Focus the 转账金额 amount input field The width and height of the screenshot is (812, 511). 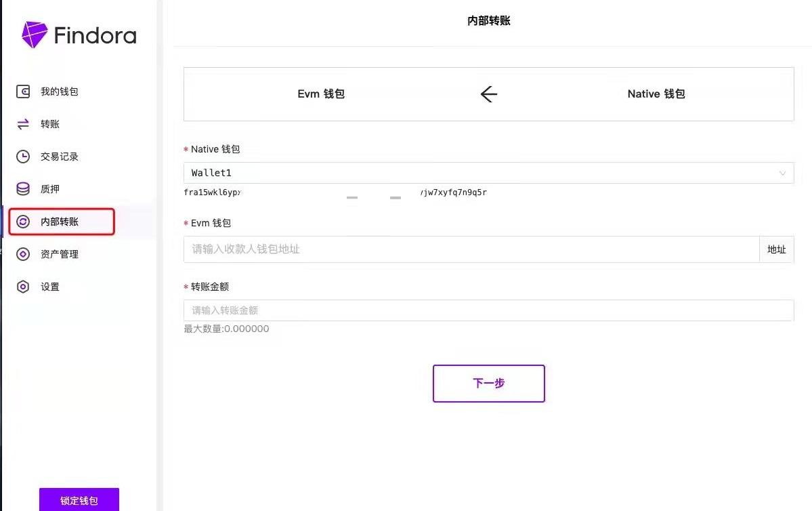pyautogui.click(x=488, y=310)
